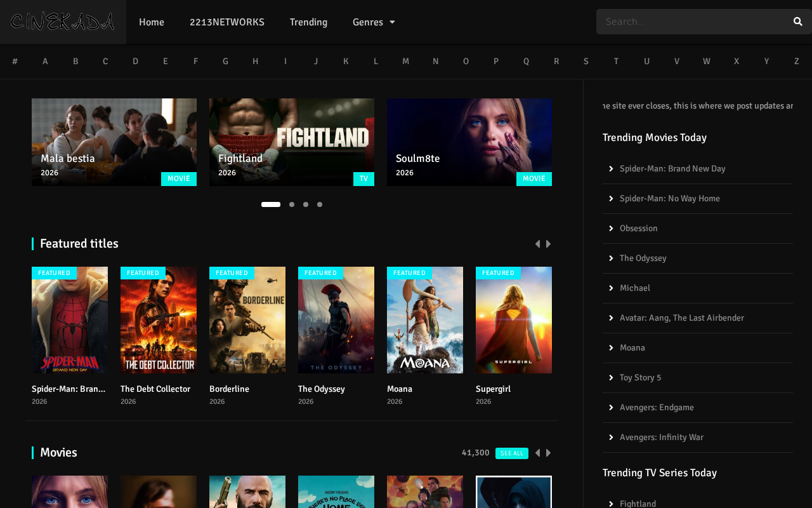Click the search magnifier icon
This screenshot has width=812, height=508.
coord(797,22)
